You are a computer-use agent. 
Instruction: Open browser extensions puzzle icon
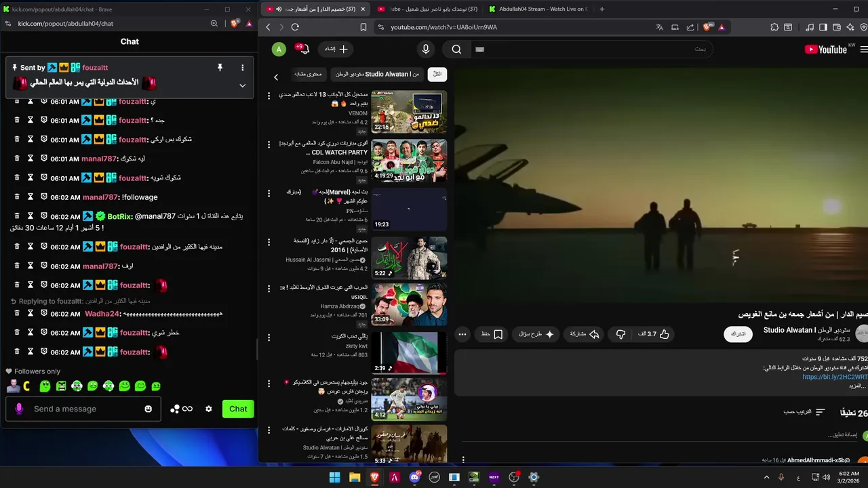tap(774, 27)
